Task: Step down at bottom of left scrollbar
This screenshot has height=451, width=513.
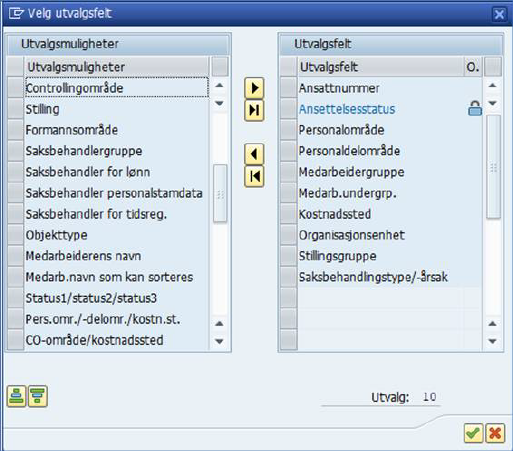Action: click(x=219, y=341)
